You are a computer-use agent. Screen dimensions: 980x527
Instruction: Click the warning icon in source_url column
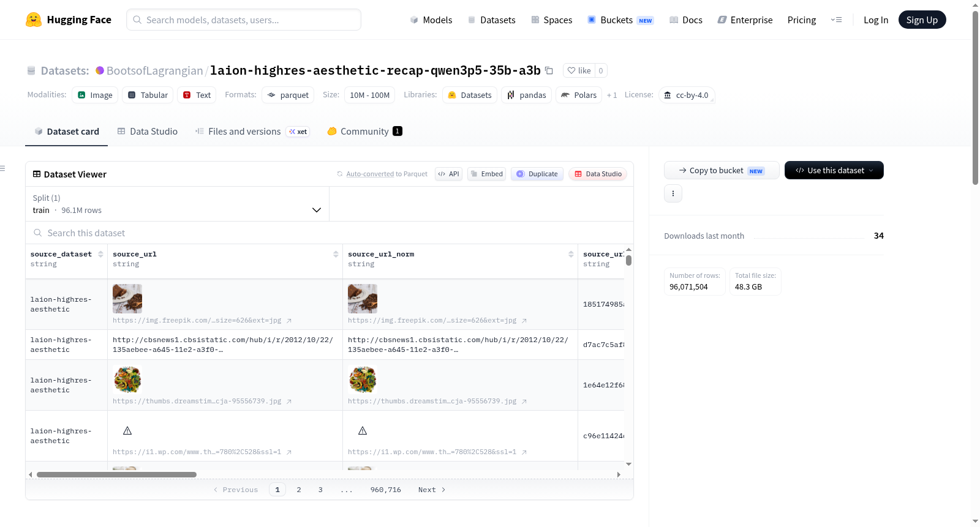tap(127, 431)
